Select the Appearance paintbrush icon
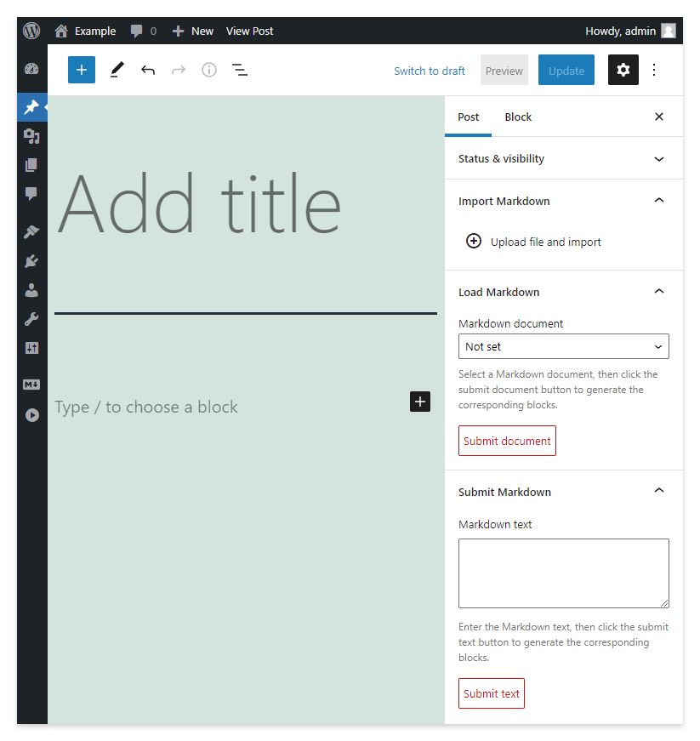The height and width of the screenshot is (741, 700). pyautogui.click(x=31, y=231)
